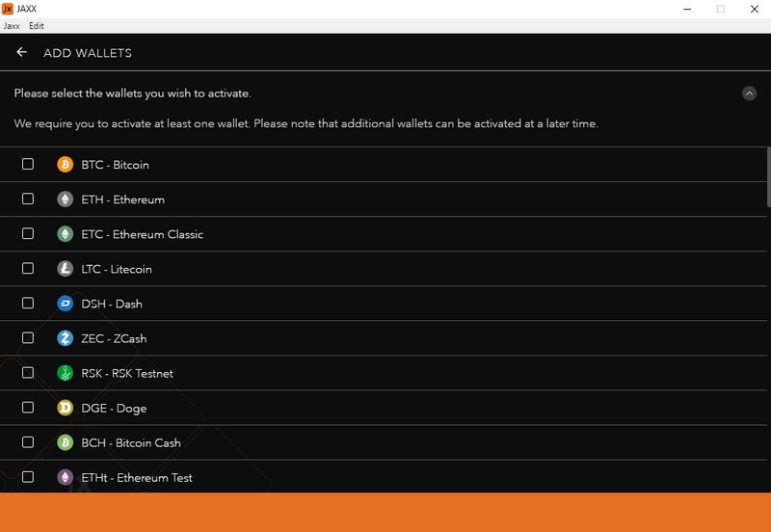Toggle the ZEC - ZCash checkbox
The image size is (771, 532).
pyautogui.click(x=28, y=337)
